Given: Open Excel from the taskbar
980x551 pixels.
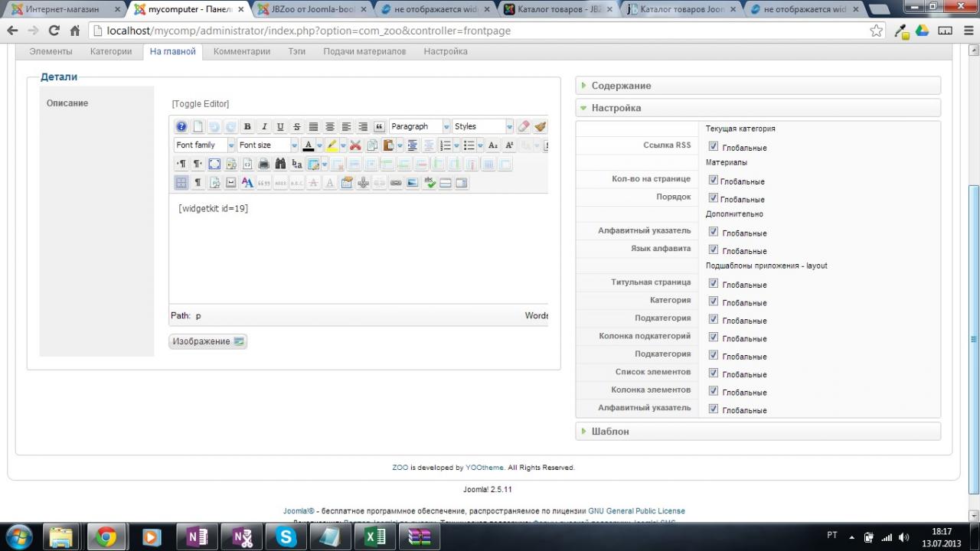Looking at the screenshot, I should [x=375, y=537].
